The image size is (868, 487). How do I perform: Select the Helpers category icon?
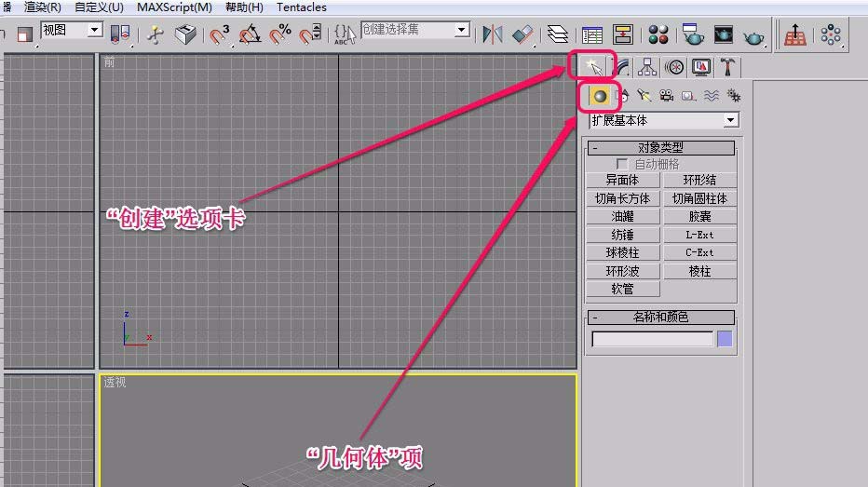(688, 97)
